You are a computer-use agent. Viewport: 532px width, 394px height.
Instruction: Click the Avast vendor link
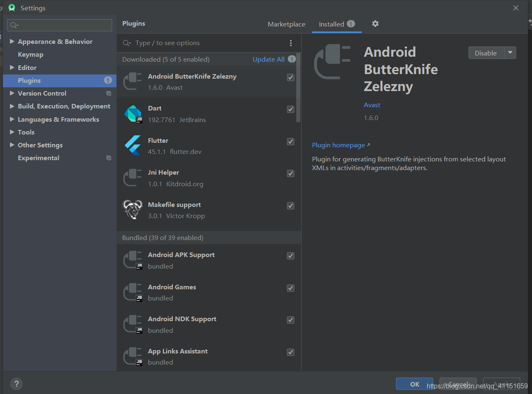pos(372,105)
